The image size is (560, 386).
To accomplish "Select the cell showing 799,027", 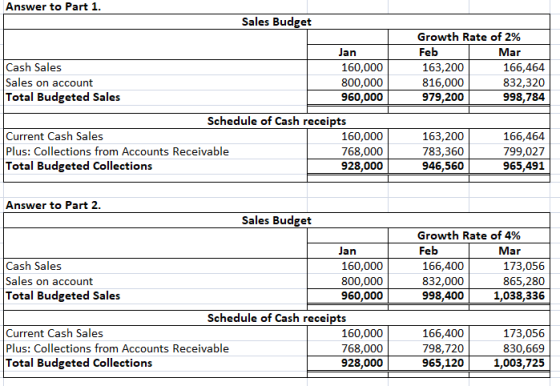I will click(510, 151).
